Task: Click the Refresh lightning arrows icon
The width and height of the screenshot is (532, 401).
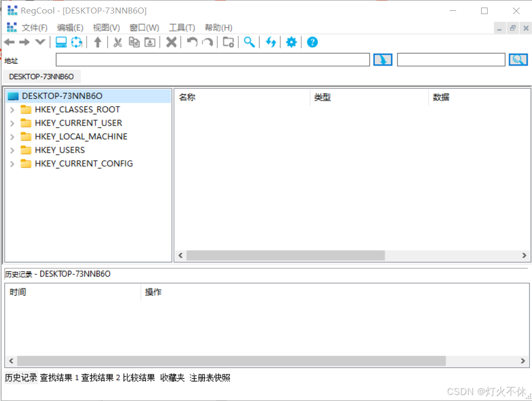Action: (x=271, y=42)
